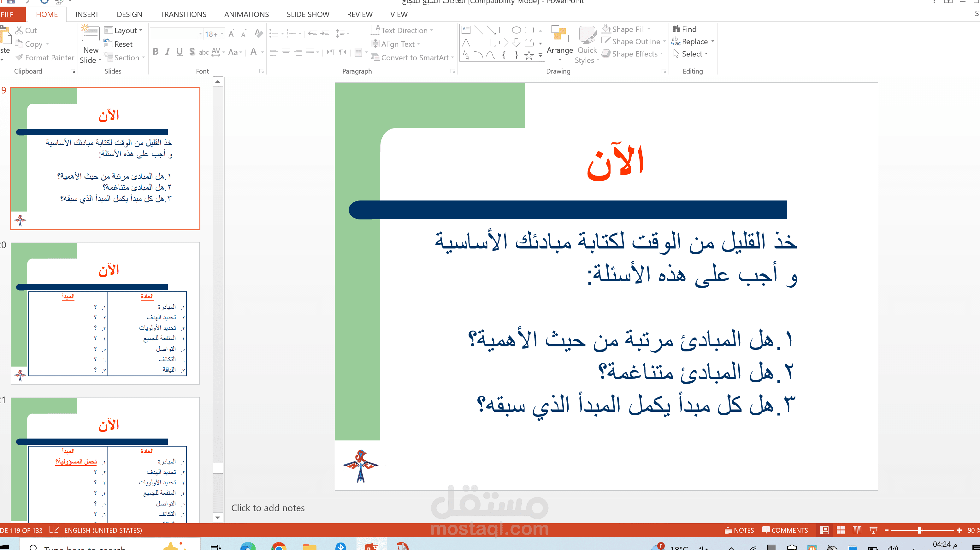
Task: Toggle underline formatting
Action: [180, 52]
